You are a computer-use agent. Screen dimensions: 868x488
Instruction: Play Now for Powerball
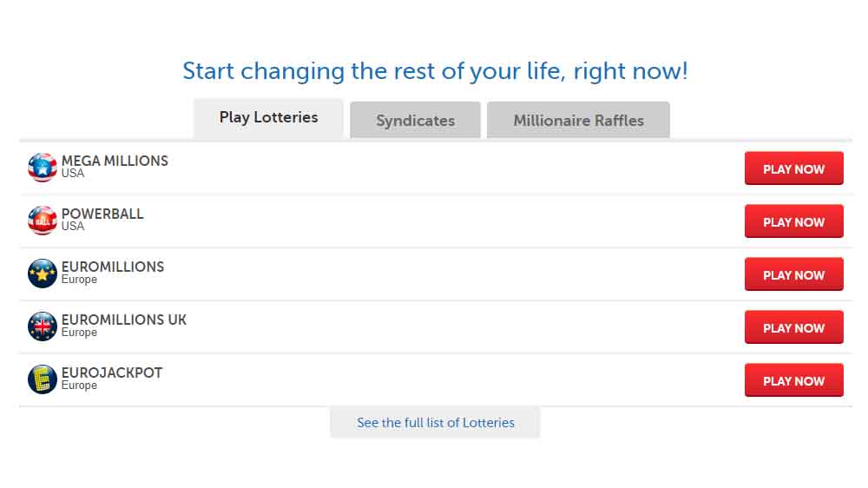794,221
